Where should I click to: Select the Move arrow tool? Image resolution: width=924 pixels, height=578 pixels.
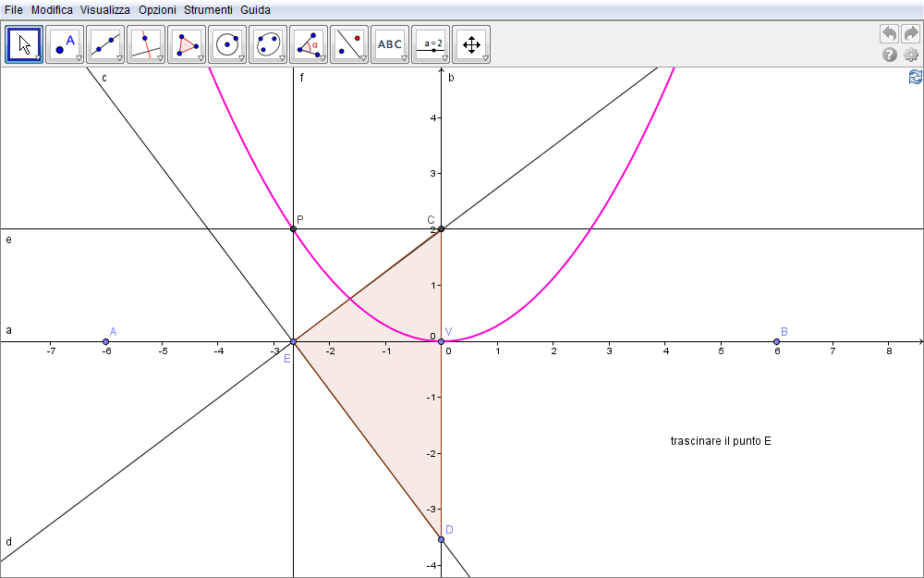pyautogui.click(x=24, y=43)
